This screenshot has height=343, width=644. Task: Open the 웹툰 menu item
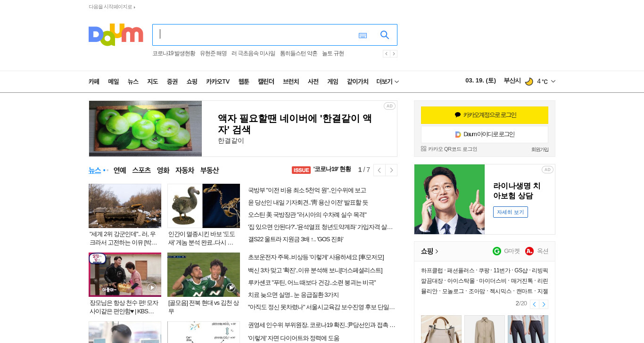pos(244,82)
